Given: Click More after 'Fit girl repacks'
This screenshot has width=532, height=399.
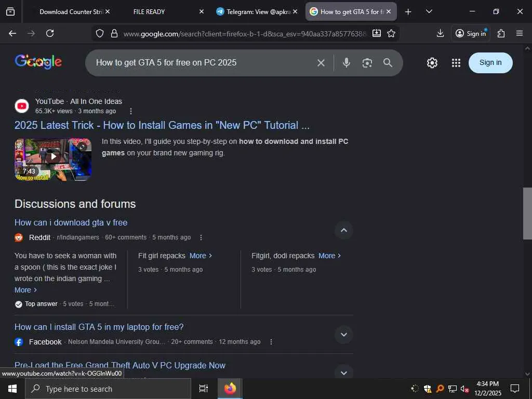Looking at the screenshot, I should [201, 256].
